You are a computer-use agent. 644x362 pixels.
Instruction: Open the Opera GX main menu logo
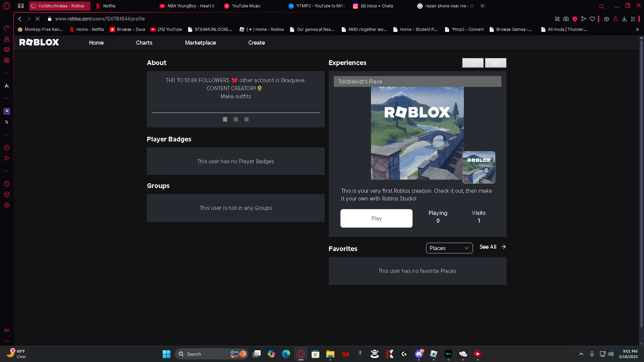[x=7, y=6]
